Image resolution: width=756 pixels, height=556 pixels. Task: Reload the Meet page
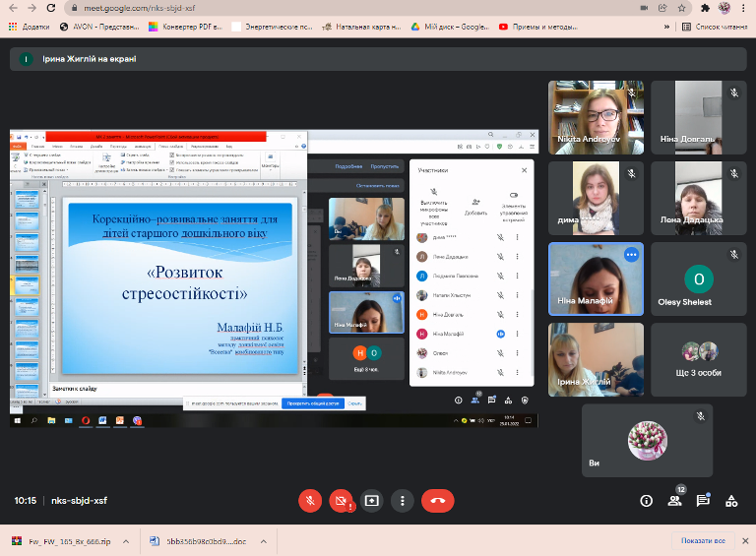coord(50,8)
